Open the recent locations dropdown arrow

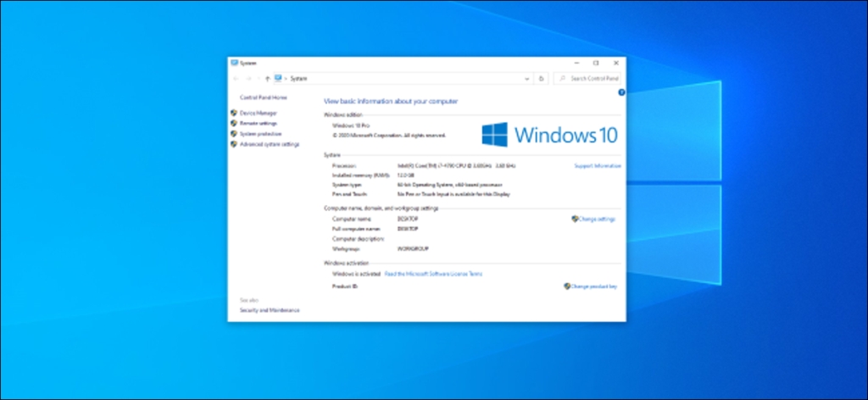coord(259,79)
